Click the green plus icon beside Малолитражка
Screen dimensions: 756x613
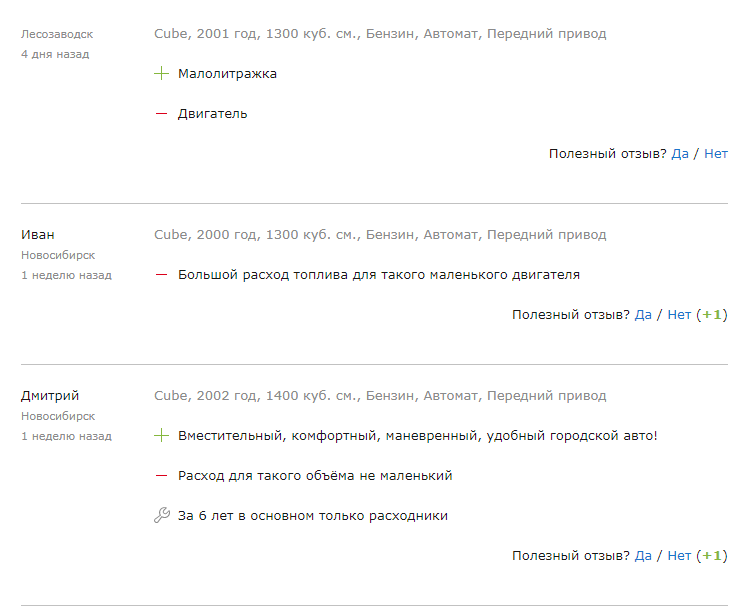point(162,74)
